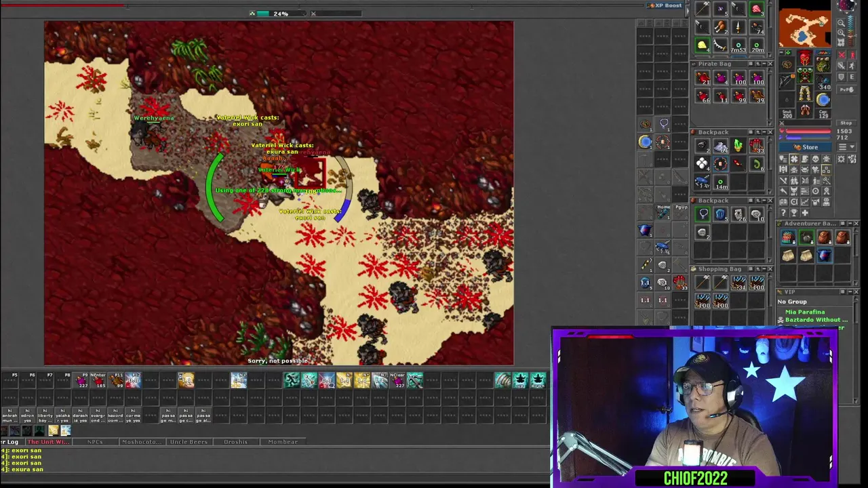The image size is (868, 488).
Task: Click the 'hi edron yes' hotkey button
Action: [28, 415]
